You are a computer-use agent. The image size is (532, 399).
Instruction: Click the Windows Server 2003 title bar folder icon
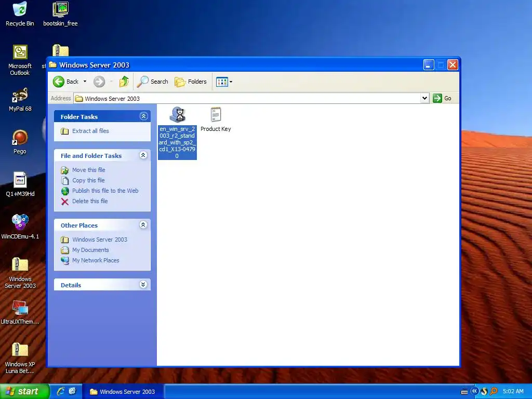(52, 64)
